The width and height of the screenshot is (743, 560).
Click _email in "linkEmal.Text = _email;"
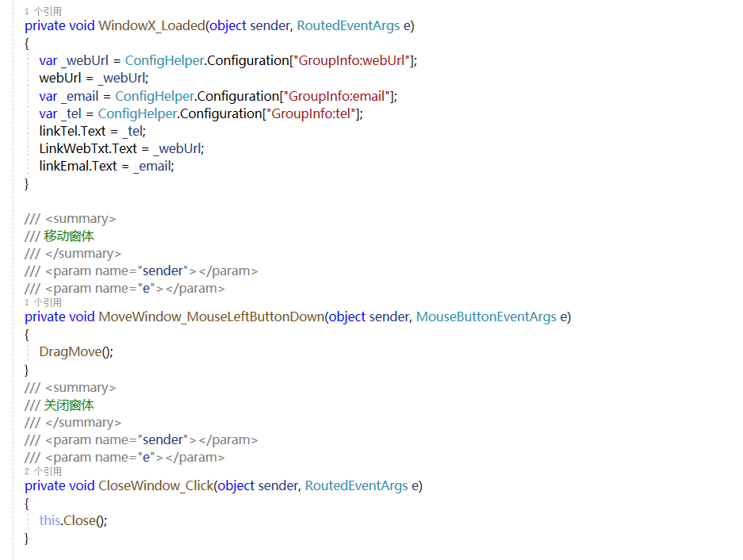point(152,167)
